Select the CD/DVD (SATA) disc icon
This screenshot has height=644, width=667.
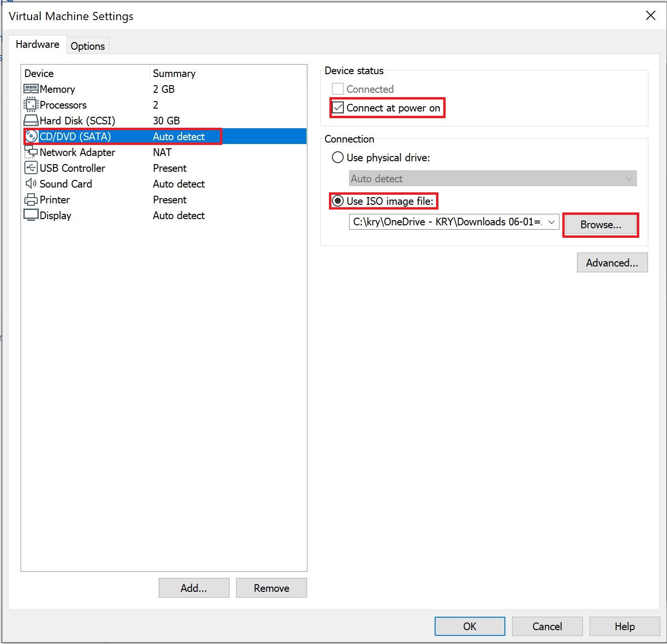click(x=31, y=136)
